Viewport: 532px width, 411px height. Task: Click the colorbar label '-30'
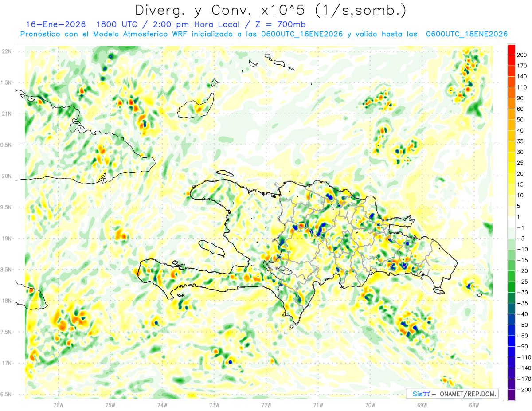pos(522,293)
